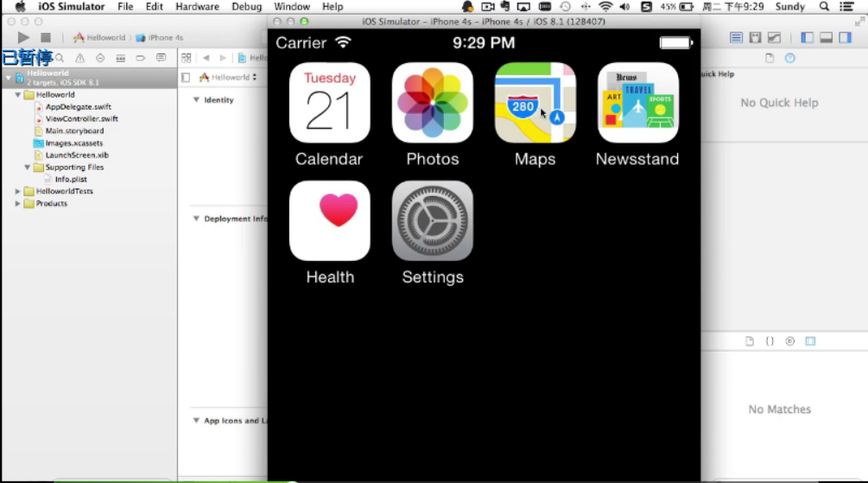Open the Window menu
868x483 pixels.
tap(292, 7)
